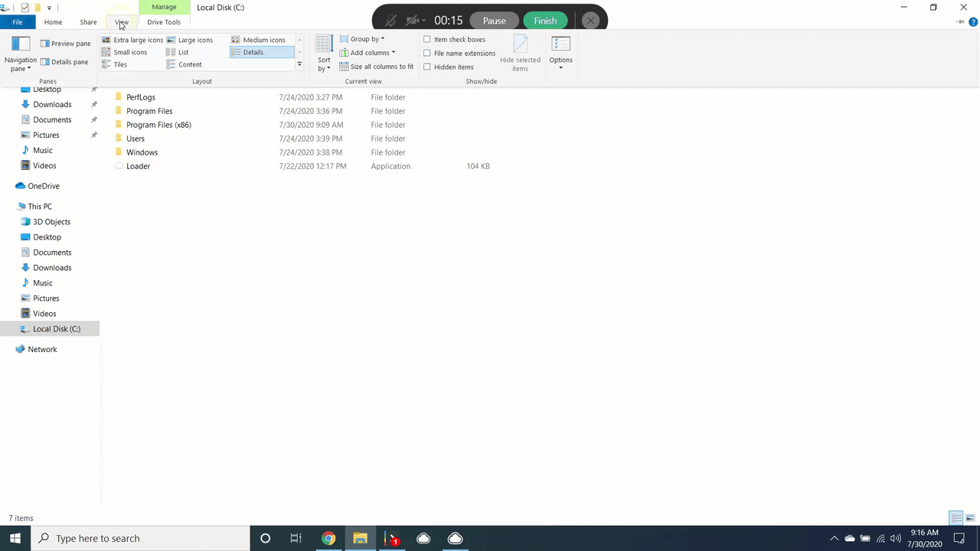Screen dimensions: 980x551
Task: Click the Manage contextual tab
Action: [164, 7]
